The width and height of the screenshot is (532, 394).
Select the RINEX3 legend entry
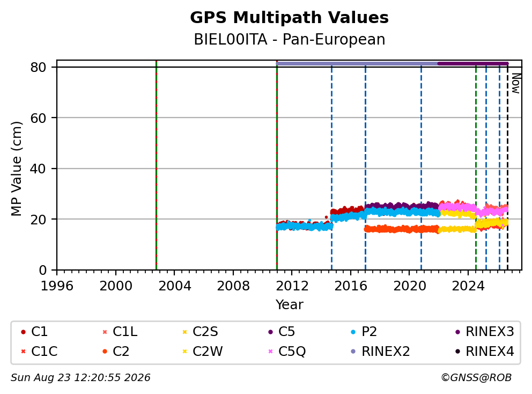coord(484,332)
